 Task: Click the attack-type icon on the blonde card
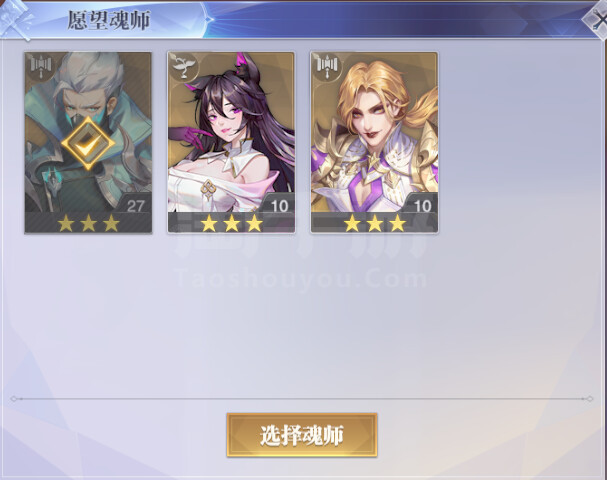tap(326, 66)
